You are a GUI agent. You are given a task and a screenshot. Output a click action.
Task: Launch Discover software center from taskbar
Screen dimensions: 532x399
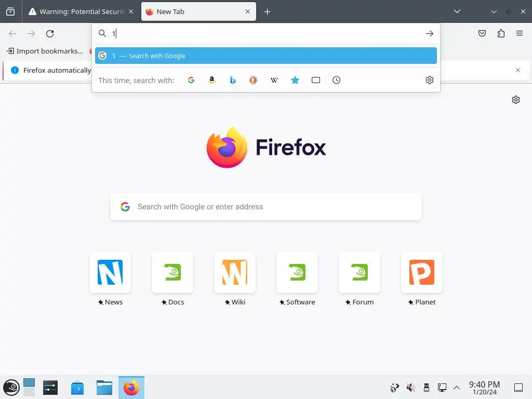pos(77,388)
